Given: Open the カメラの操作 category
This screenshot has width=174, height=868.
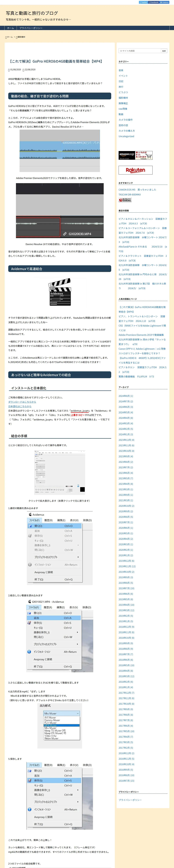Looking at the screenshot, I should (125, 120).
